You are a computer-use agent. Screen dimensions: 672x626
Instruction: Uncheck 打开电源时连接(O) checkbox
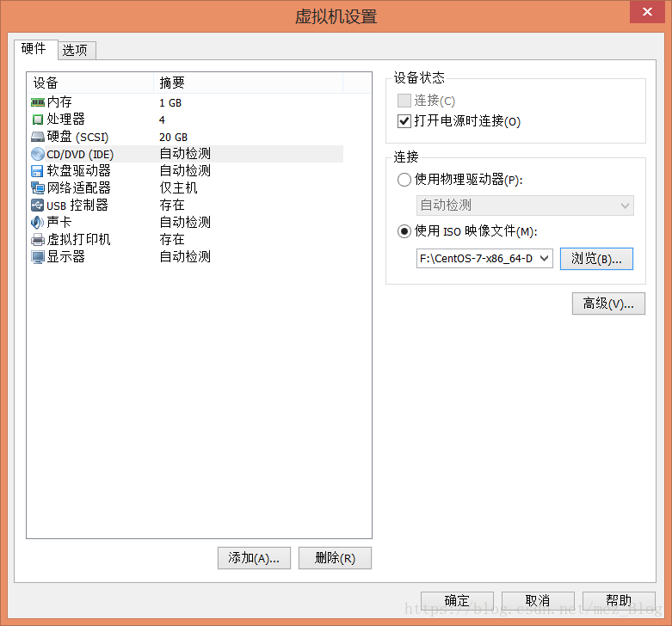point(404,121)
